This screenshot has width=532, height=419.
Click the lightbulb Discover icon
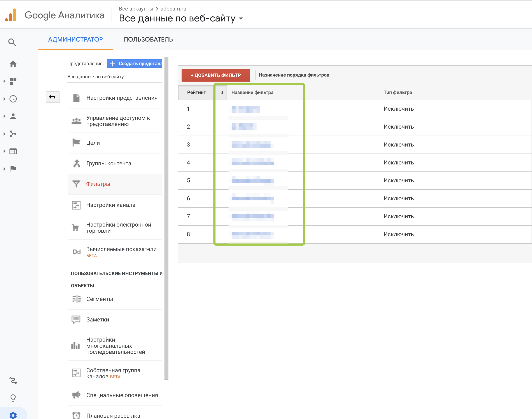[x=13, y=398]
